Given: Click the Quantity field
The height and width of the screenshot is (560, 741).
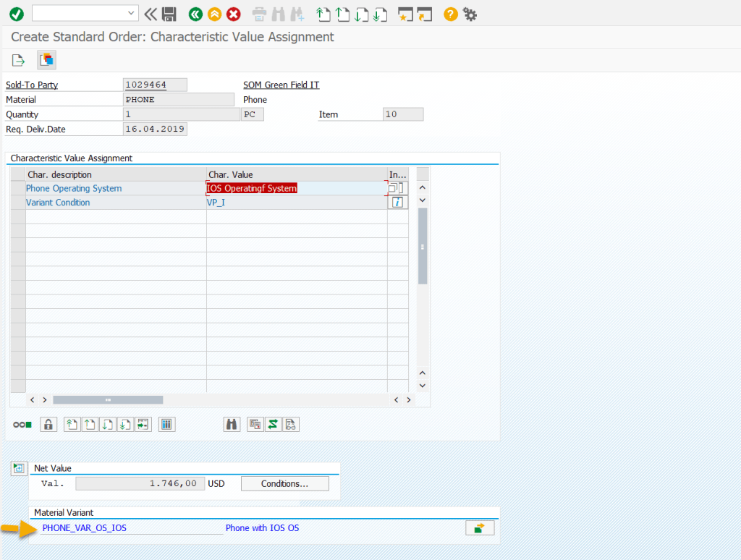Looking at the screenshot, I should click(182, 114).
